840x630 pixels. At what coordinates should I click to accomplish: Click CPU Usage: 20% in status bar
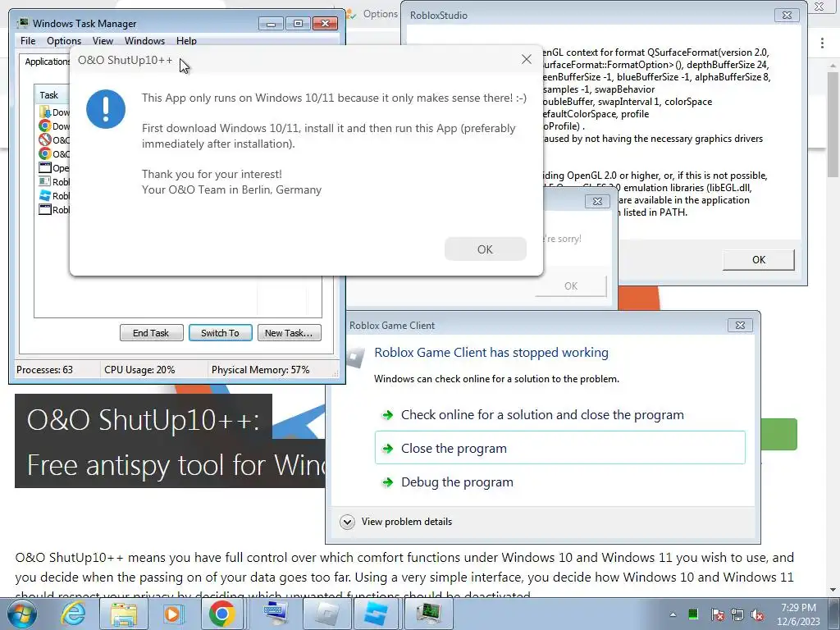click(x=139, y=370)
